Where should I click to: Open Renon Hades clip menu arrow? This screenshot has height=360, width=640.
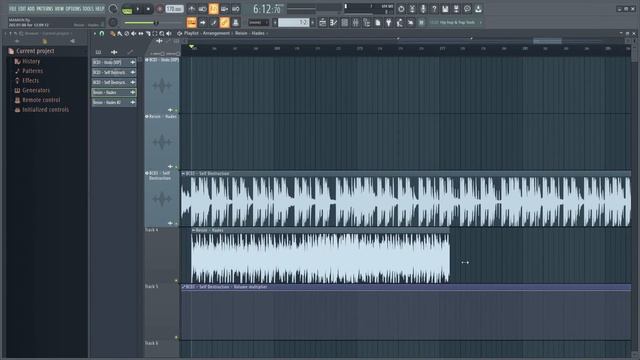click(x=193, y=230)
